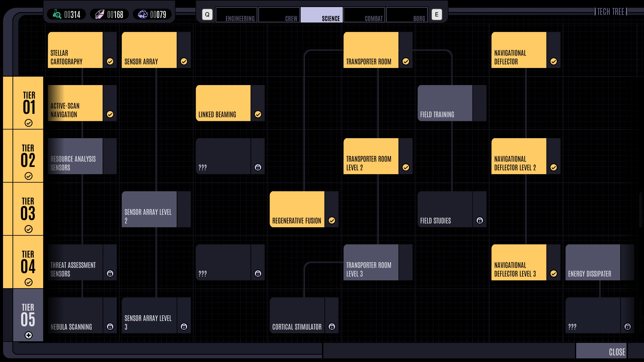Image resolution: width=644 pixels, height=362 pixels.
Task: Select the Sensor Array Level 2 node
Action: (x=149, y=209)
